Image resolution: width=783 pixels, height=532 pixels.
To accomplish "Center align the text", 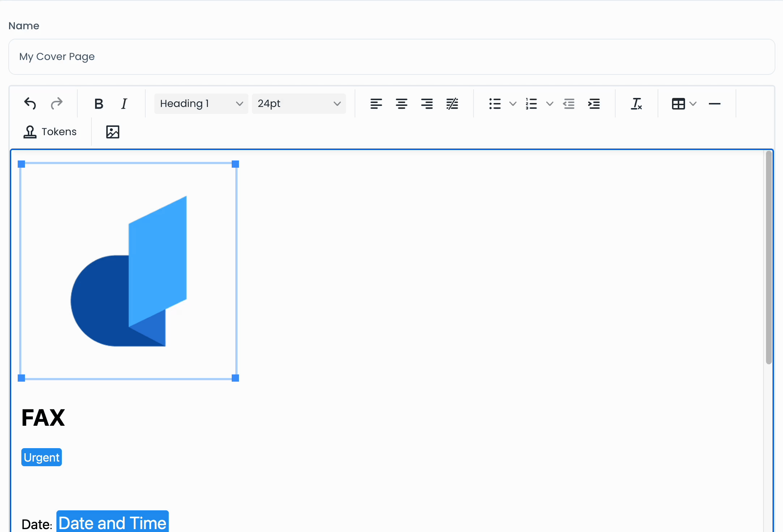I will 401,104.
